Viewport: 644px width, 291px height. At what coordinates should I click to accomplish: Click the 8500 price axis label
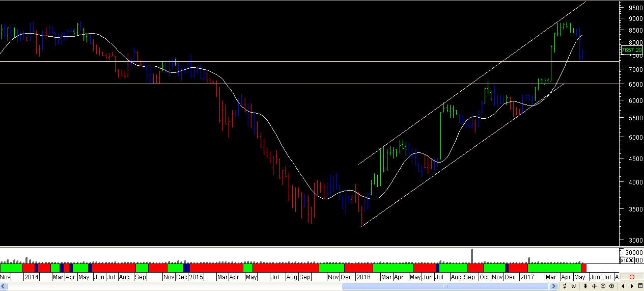tap(635, 30)
